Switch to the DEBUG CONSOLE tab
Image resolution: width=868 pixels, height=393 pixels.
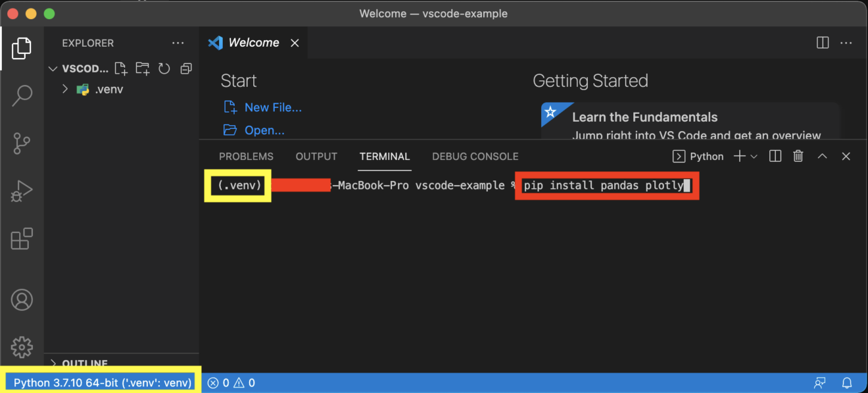point(475,156)
